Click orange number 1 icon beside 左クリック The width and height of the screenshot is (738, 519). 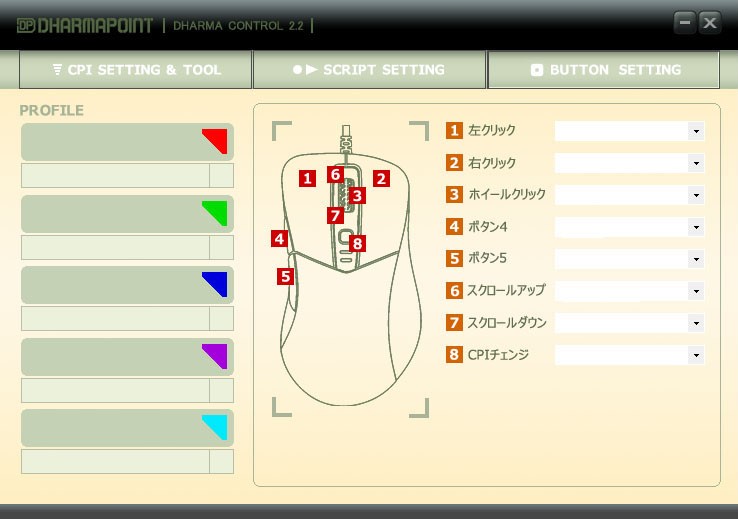(x=454, y=130)
